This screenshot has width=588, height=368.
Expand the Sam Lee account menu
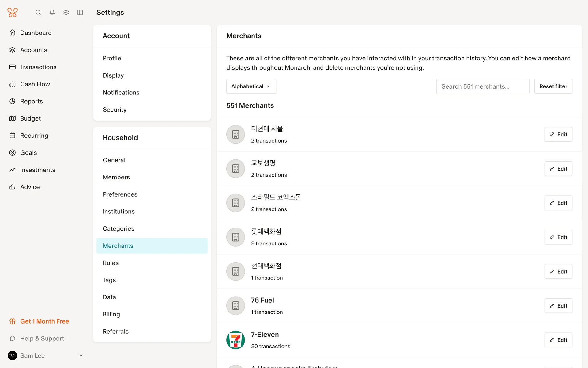(x=81, y=356)
